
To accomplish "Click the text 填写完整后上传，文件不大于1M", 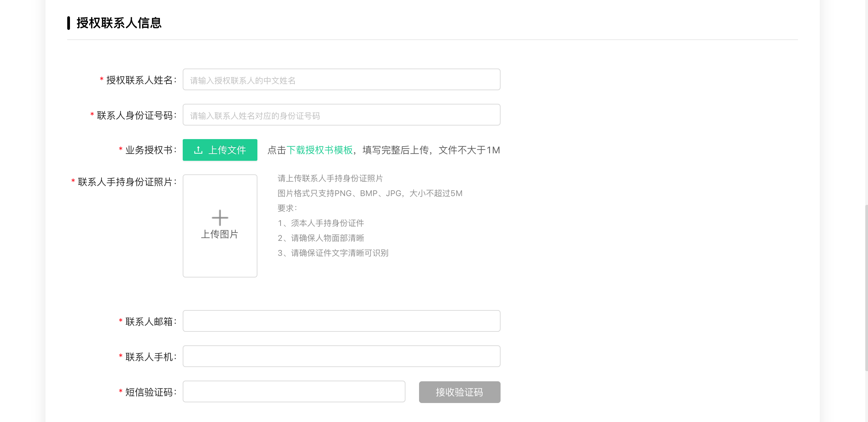I will (431, 150).
